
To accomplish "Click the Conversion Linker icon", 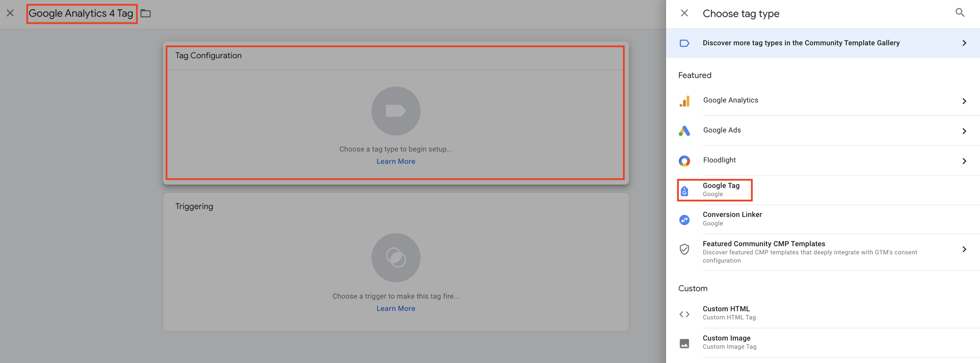I will (684, 220).
